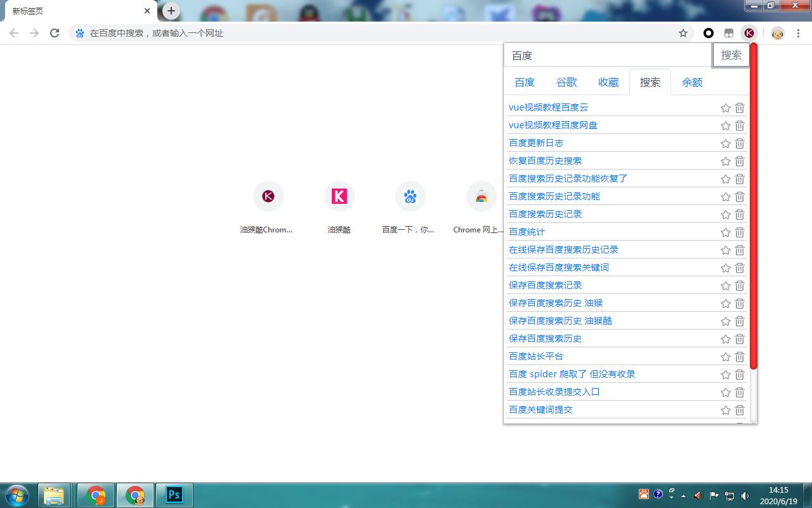Open the '百度更新日志' link

(536, 143)
